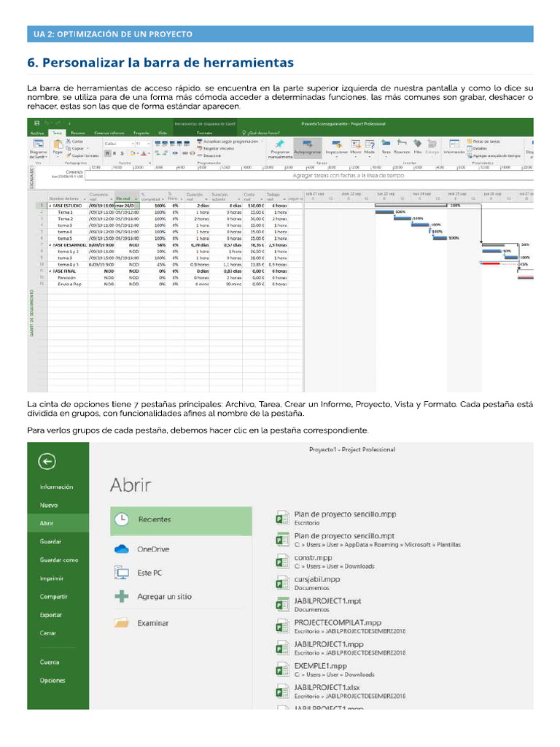560x747 pixels.
Task: Collapse the FASE ESTUDIO summary task
Action: [50, 206]
